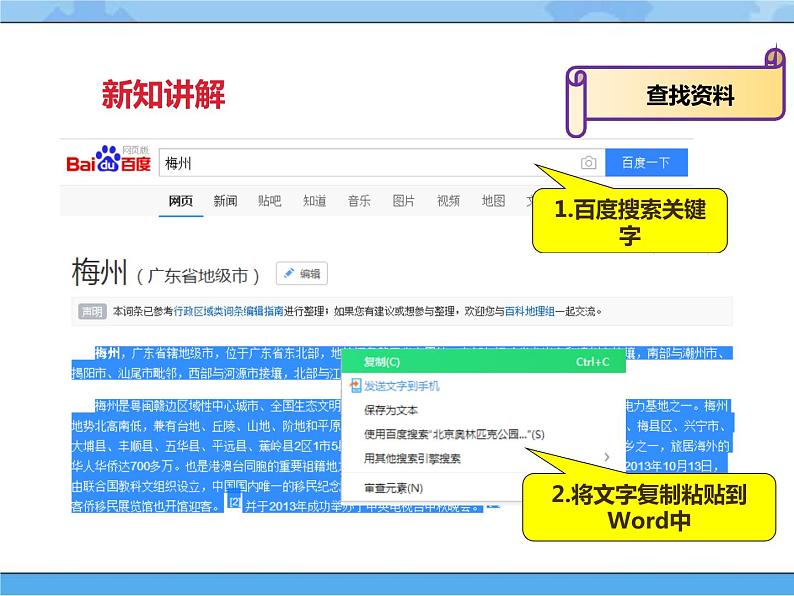Switch to the 网页 tab
This screenshot has height=596, width=794.
point(181,201)
